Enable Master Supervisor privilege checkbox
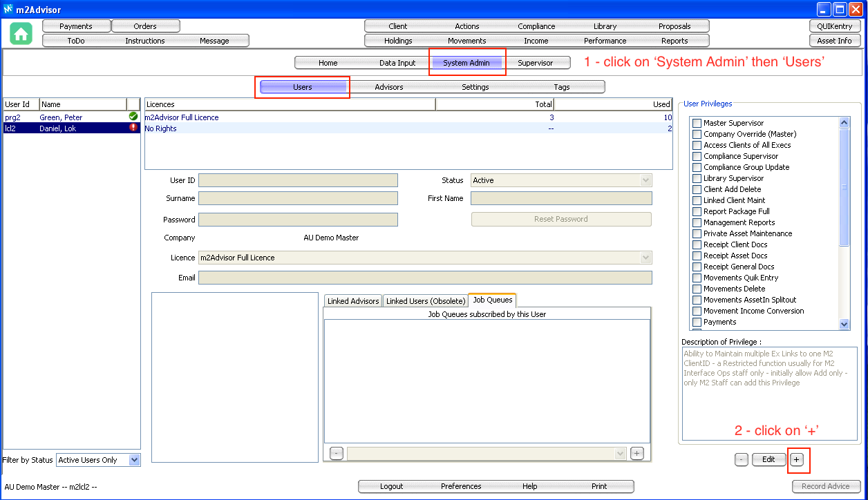 [697, 123]
